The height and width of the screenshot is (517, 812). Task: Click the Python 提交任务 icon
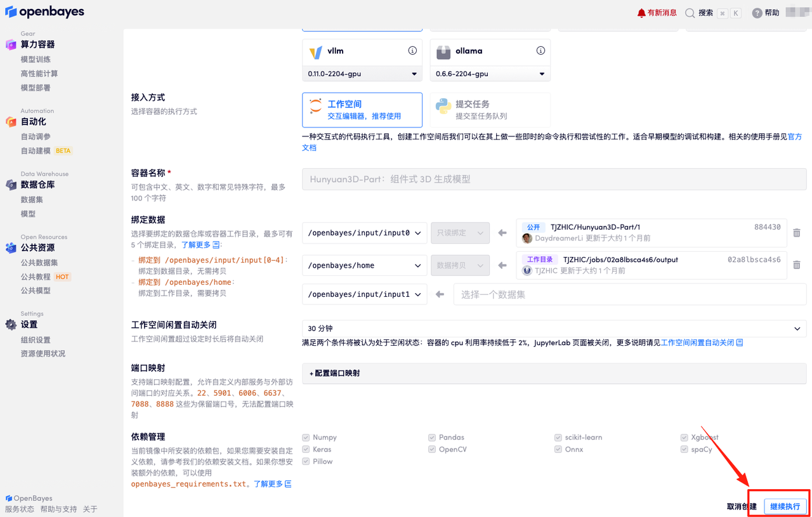443,106
